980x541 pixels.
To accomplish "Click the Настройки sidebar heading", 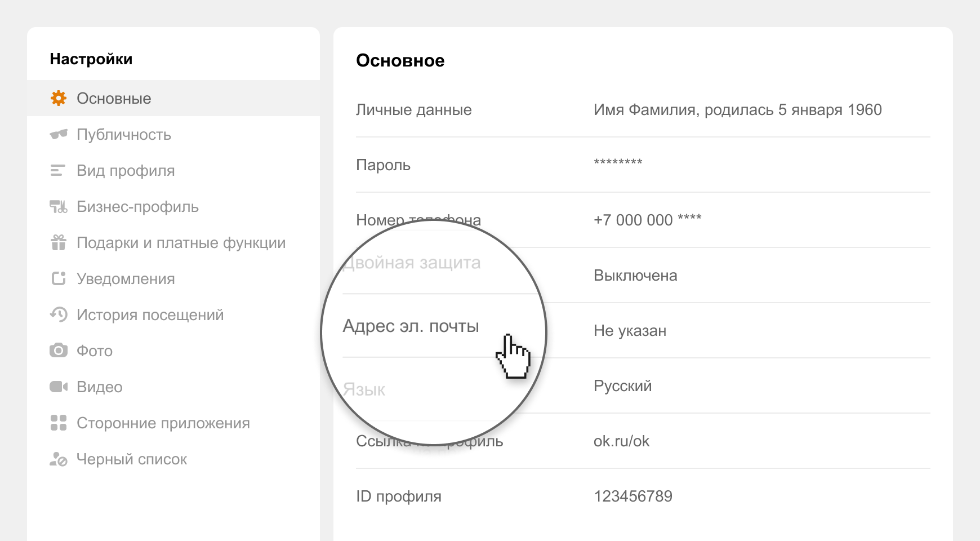I will (x=91, y=59).
